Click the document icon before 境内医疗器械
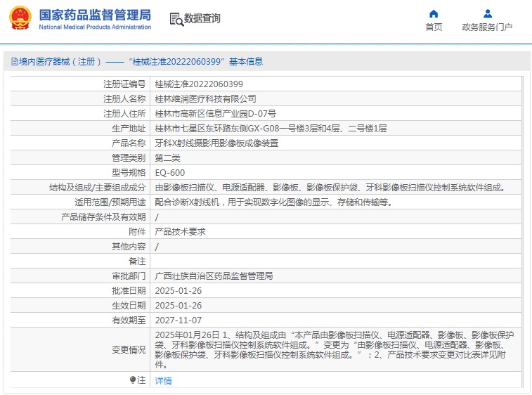The height and width of the screenshot is (395, 532). (15, 61)
